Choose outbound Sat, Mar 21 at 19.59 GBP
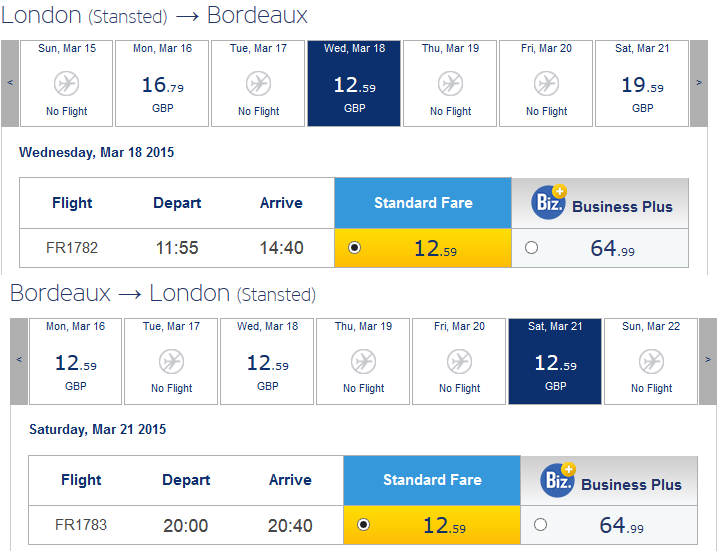Viewport: 717px width, 552px height. (642, 83)
